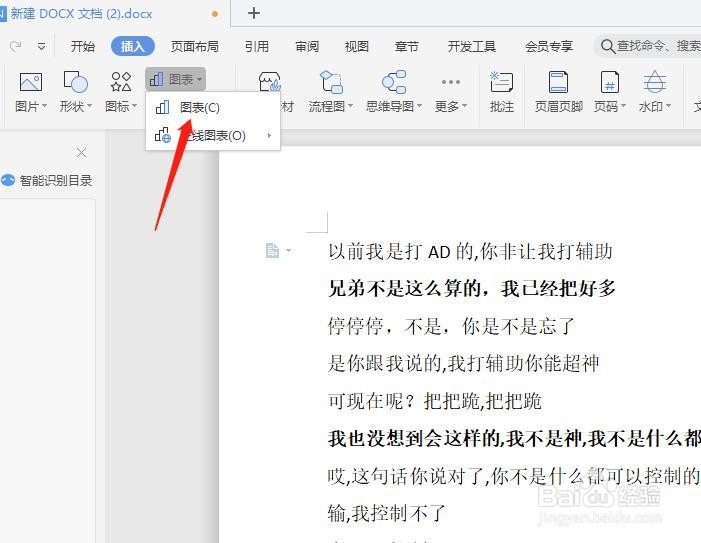
Task: Click the Mind Map icon
Action: (x=394, y=82)
